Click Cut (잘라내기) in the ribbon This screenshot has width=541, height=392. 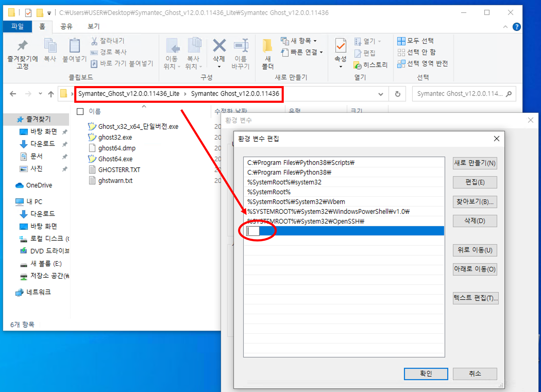click(x=107, y=41)
